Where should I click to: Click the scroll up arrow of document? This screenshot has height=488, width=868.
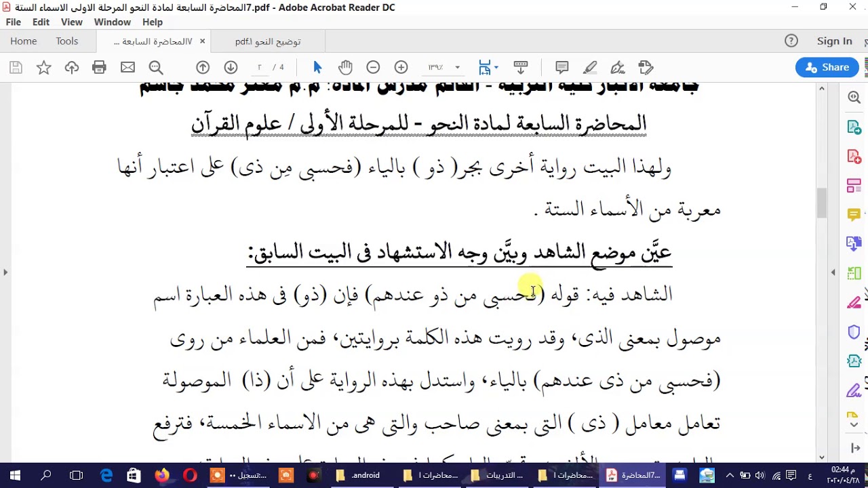pyautogui.click(x=821, y=89)
